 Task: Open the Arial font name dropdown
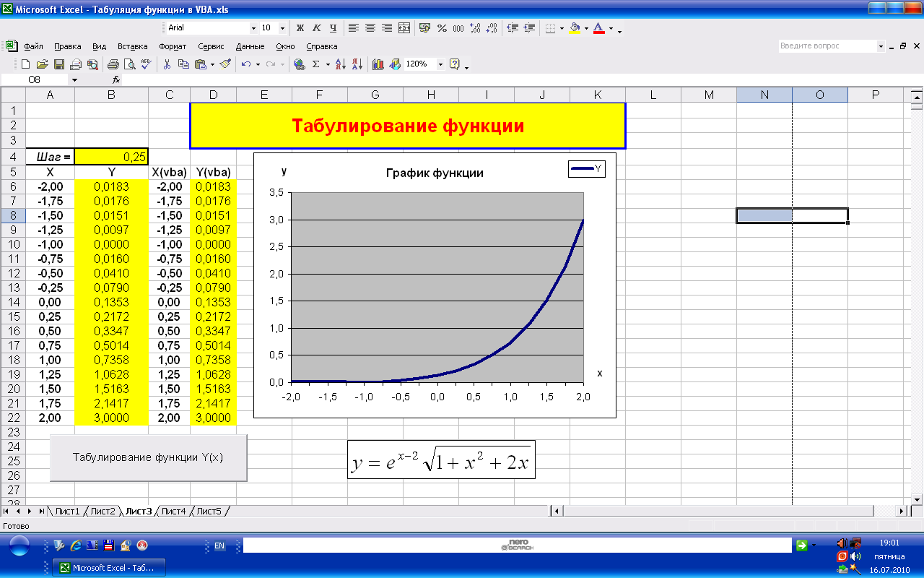[253, 28]
